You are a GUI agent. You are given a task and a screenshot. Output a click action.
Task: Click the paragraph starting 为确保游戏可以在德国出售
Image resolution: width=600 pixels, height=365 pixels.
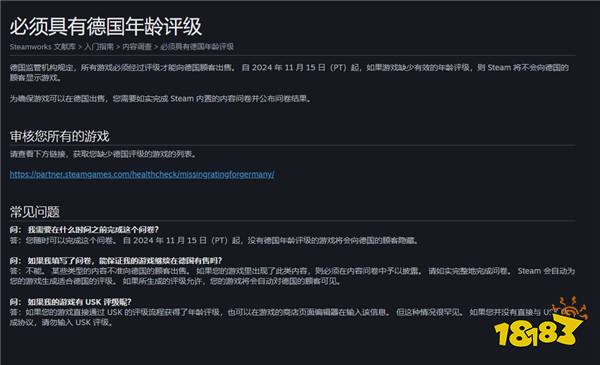(161, 99)
